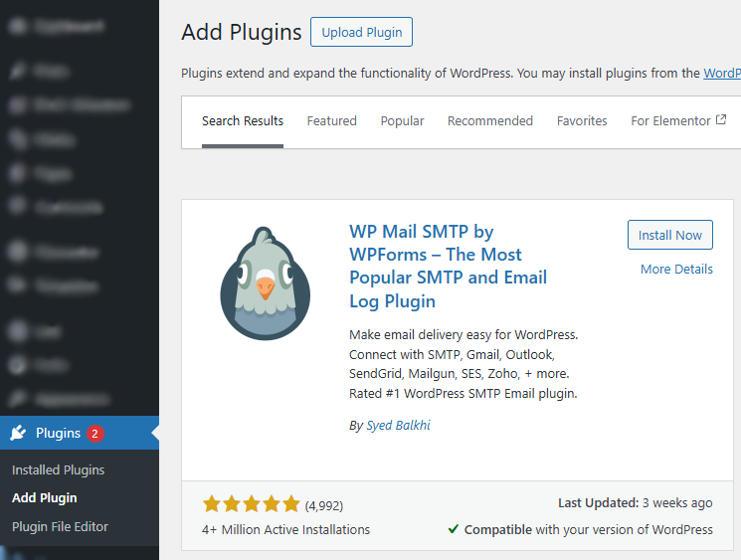Click the WP Mail SMTP pigeon logo
741x560 pixels.
click(265, 284)
